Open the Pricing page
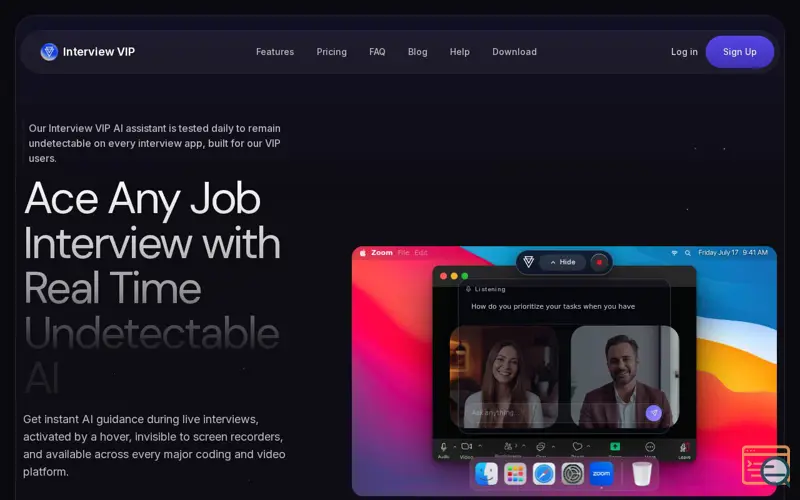This screenshot has width=800, height=500. pos(331,52)
